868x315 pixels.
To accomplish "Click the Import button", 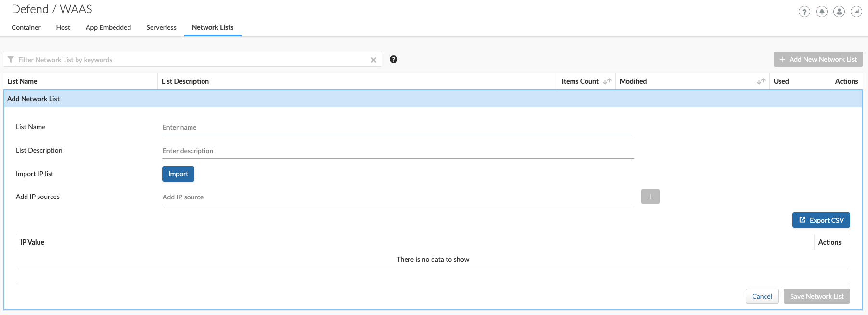I will tap(178, 174).
